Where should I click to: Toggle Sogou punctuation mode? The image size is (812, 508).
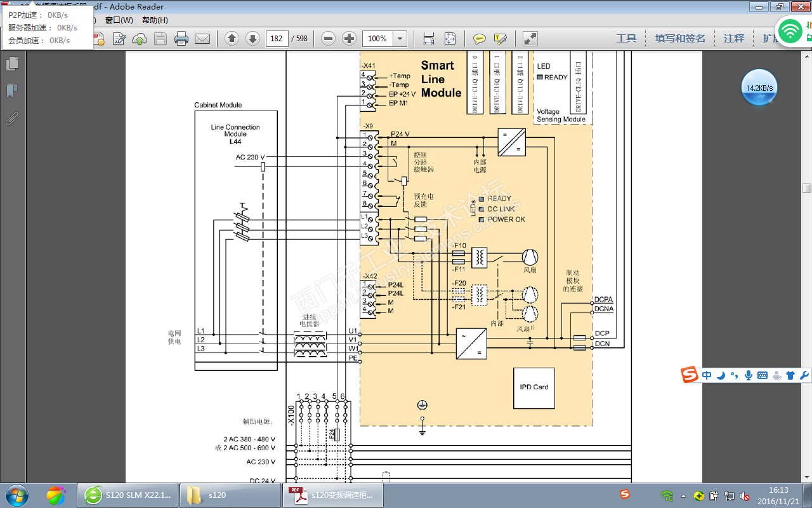(x=735, y=375)
